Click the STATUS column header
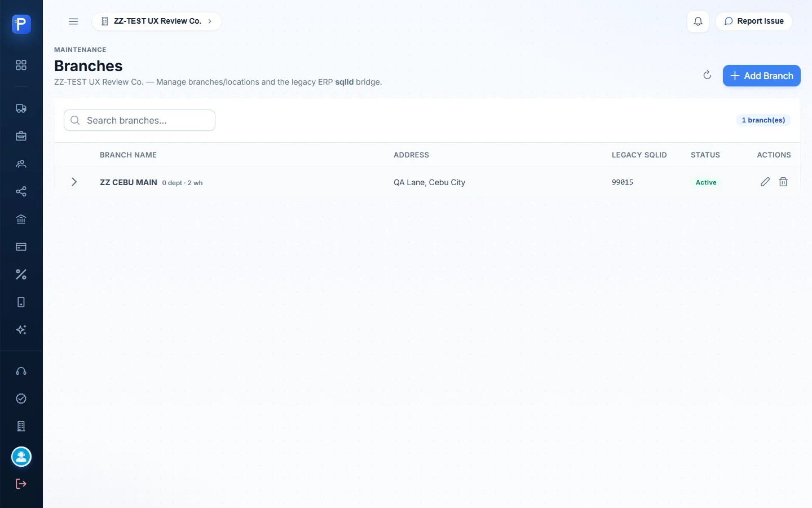The image size is (812, 508). tap(705, 155)
